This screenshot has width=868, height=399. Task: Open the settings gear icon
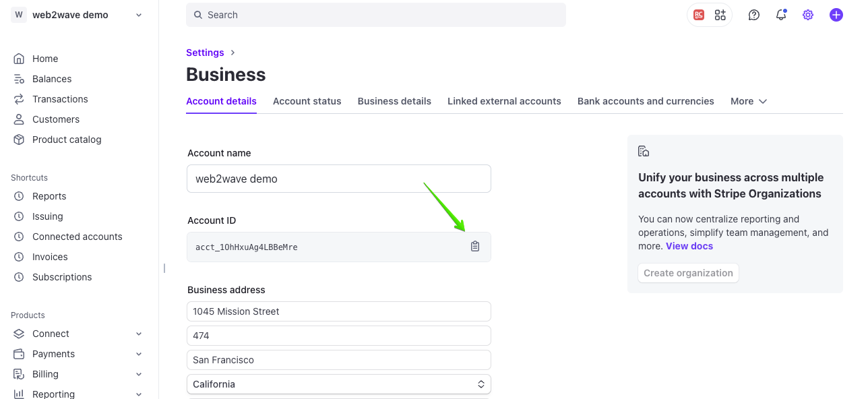[x=808, y=15]
